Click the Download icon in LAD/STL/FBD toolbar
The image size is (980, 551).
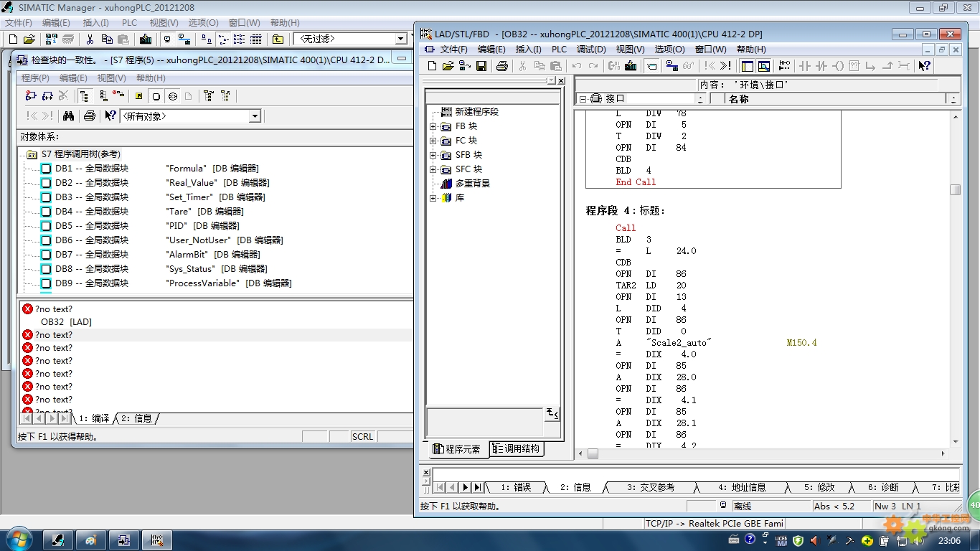click(631, 66)
